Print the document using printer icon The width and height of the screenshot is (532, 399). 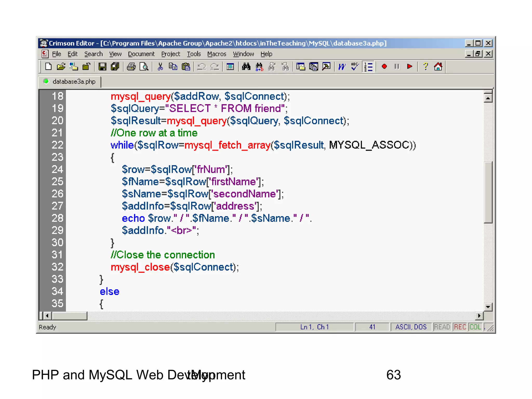click(x=131, y=67)
